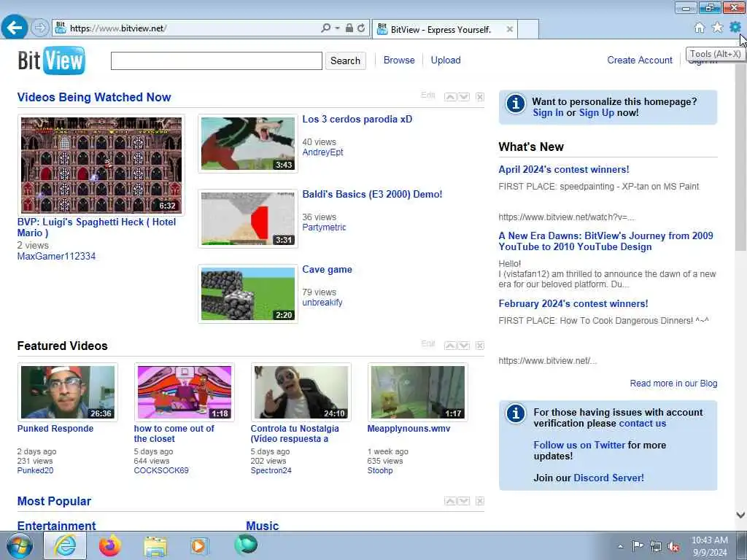Click Sign Up in personalize box
This screenshot has width=747, height=560.
pyautogui.click(x=597, y=113)
